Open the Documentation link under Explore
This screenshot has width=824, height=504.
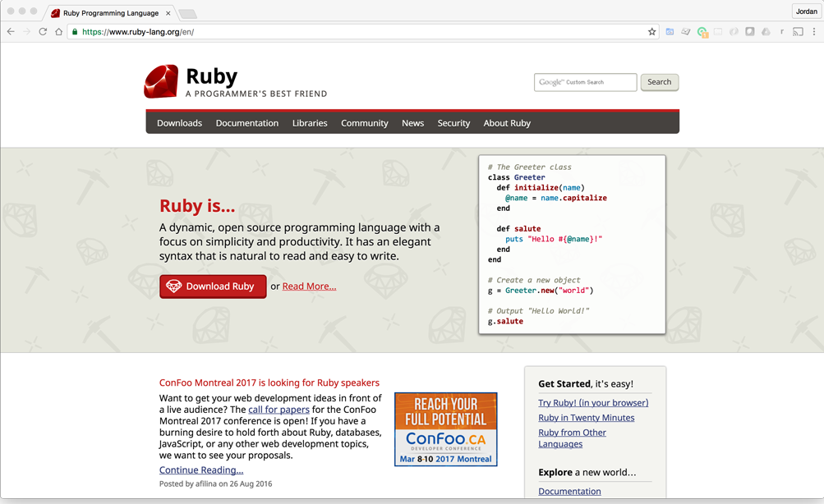(569, 492)
